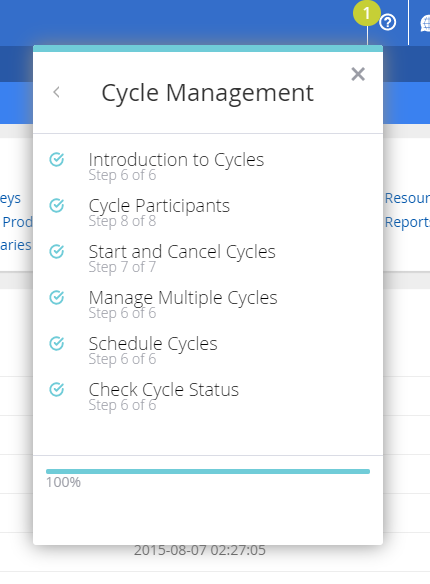Click the 100% progress bar
This screenshot has height=584, width=430.
[x=208, y=472]
